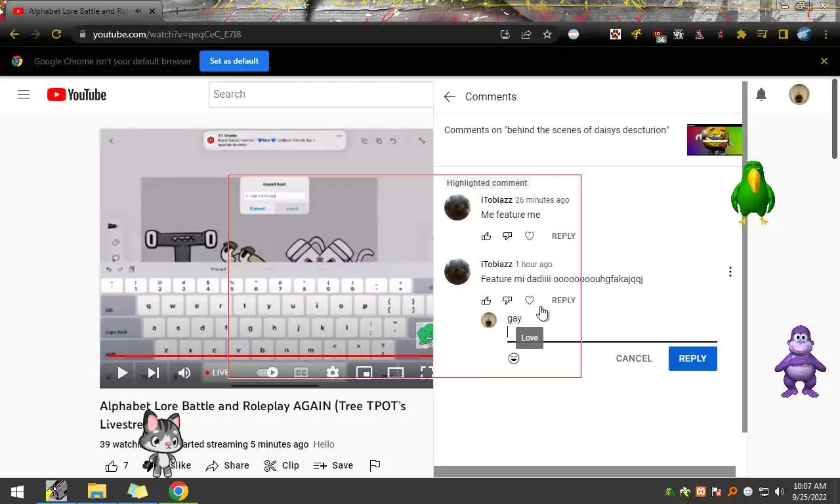Open the Windows Start menu
840x504 pixels.
[x=17, y=491]
